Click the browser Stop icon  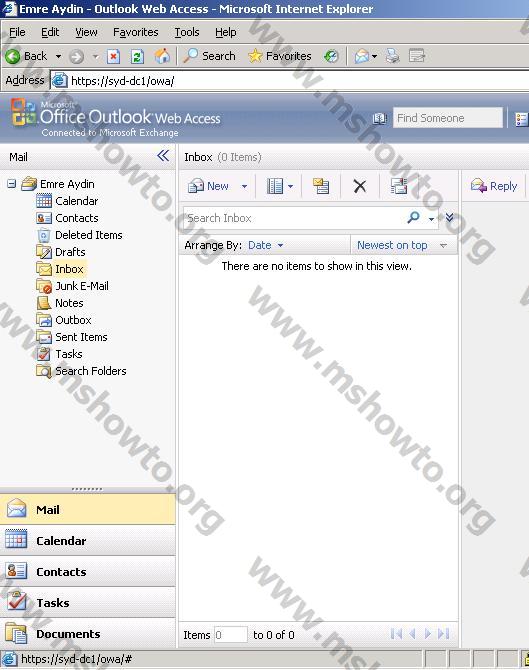point(113,56)
